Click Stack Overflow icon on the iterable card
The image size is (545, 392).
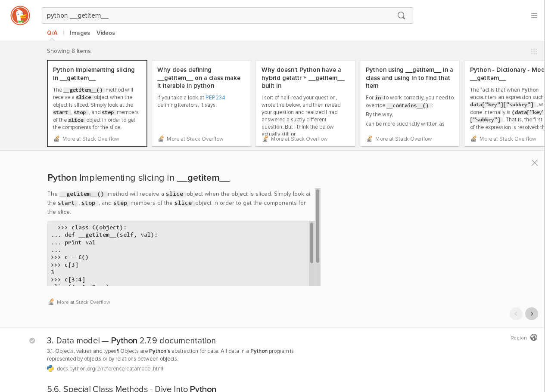pyautogui.click(x=161, y=139)
